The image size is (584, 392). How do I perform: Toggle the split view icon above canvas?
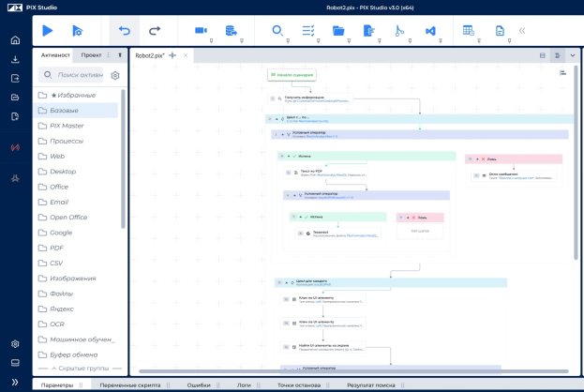point(542,55)
